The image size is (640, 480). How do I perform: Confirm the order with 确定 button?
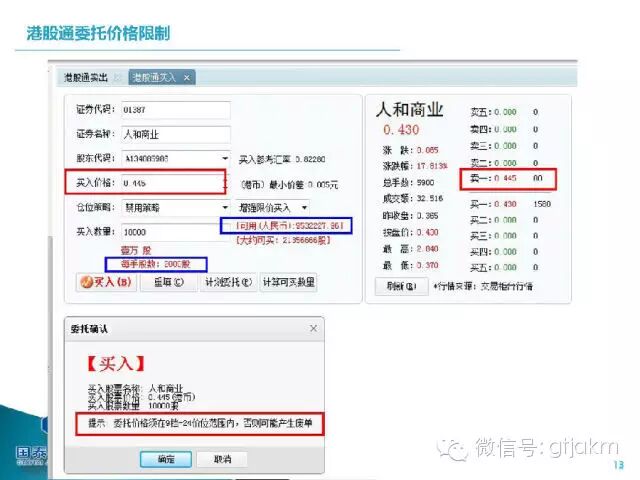pos(166,459)
